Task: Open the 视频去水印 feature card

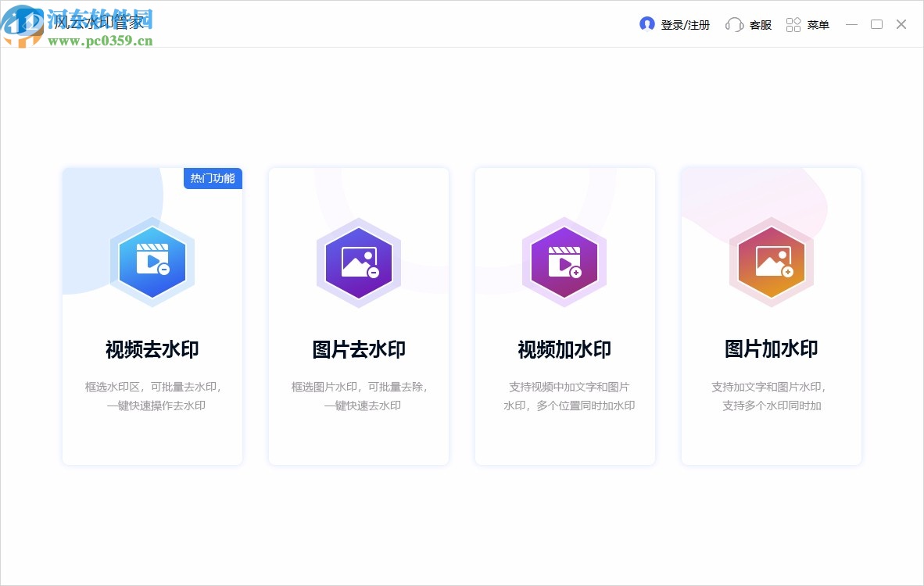Action: pos(152,316)
